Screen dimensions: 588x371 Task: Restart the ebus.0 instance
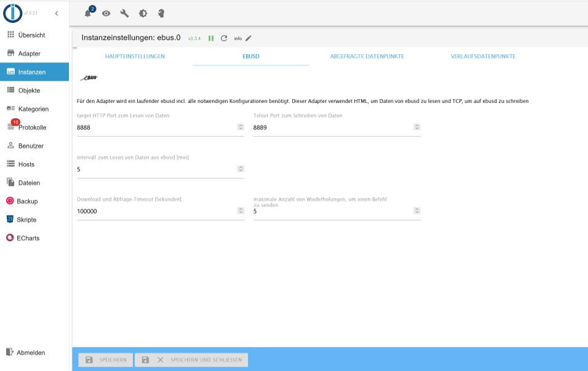pyautogui.click(x=224, y=38)
